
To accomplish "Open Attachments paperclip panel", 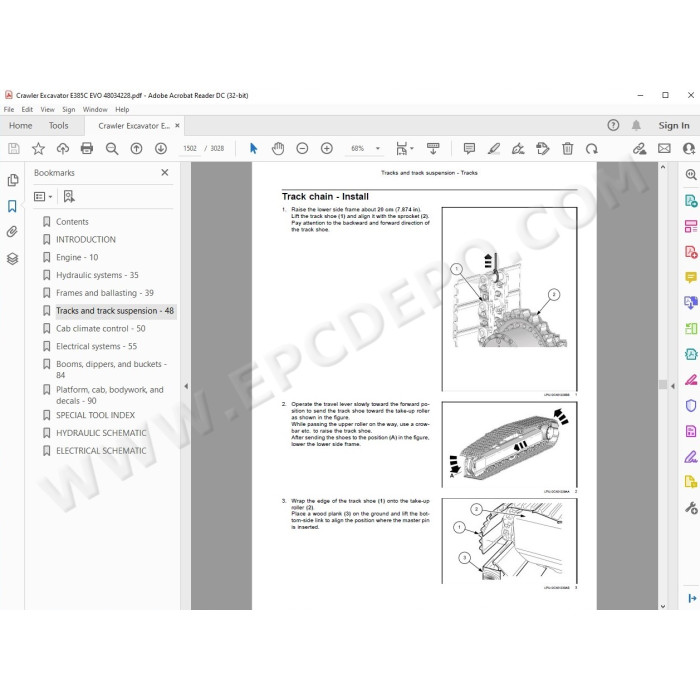I will coord(12,232).
